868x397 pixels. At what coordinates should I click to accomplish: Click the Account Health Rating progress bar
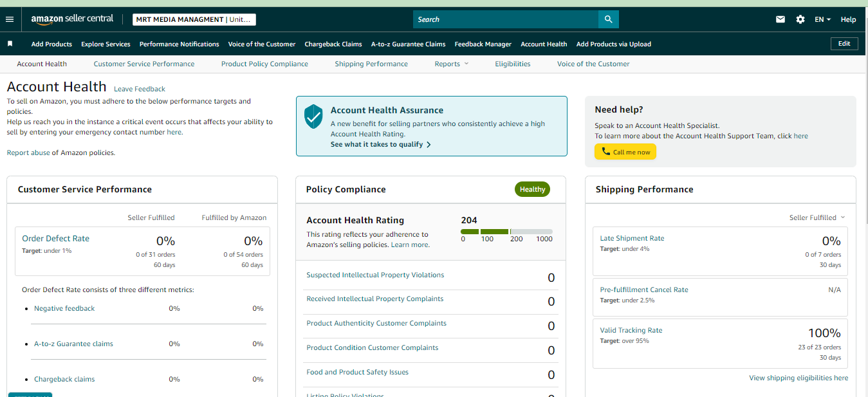506,232
